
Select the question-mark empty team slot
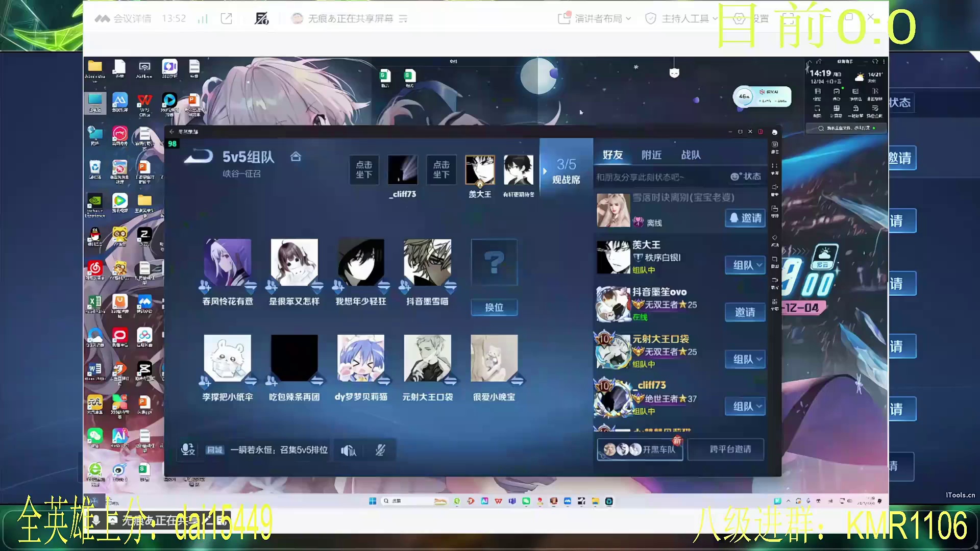[494, 262]
